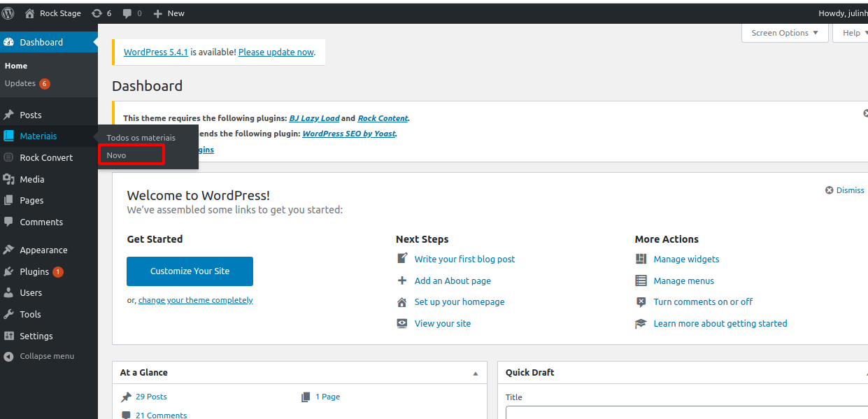Click Write your first blog post link
868x419 pixels.
coord(464,259)
